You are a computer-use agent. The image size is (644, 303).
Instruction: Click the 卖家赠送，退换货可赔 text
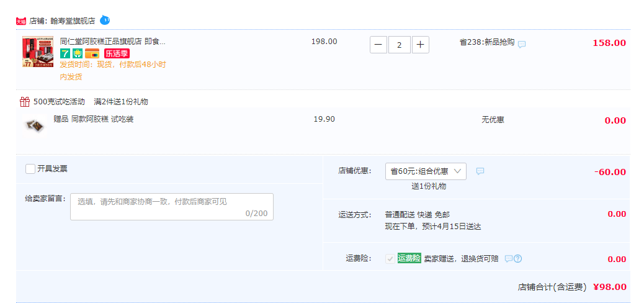click(x=461, y=258)
